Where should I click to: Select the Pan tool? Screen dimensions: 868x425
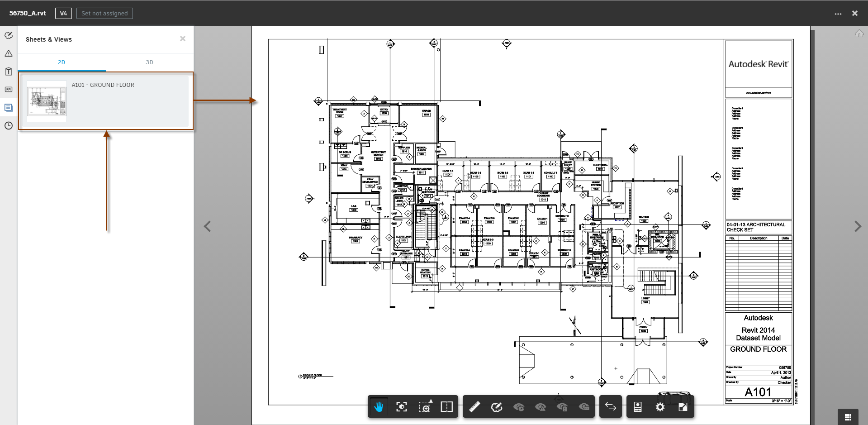379,406
